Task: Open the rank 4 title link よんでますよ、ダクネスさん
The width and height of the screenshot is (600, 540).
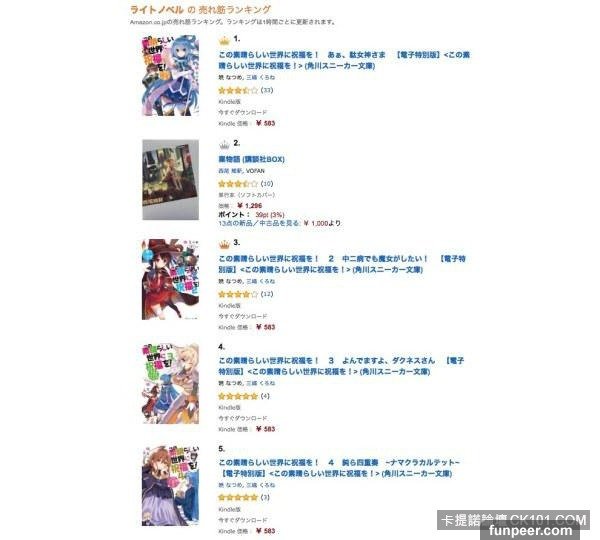Action: click(341, 366)
